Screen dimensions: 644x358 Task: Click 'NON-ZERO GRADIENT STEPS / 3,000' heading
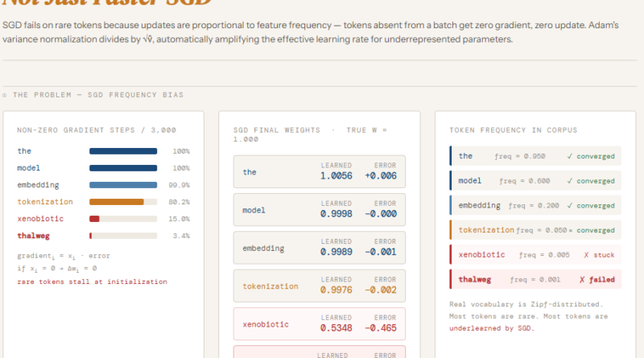[97, 130]
